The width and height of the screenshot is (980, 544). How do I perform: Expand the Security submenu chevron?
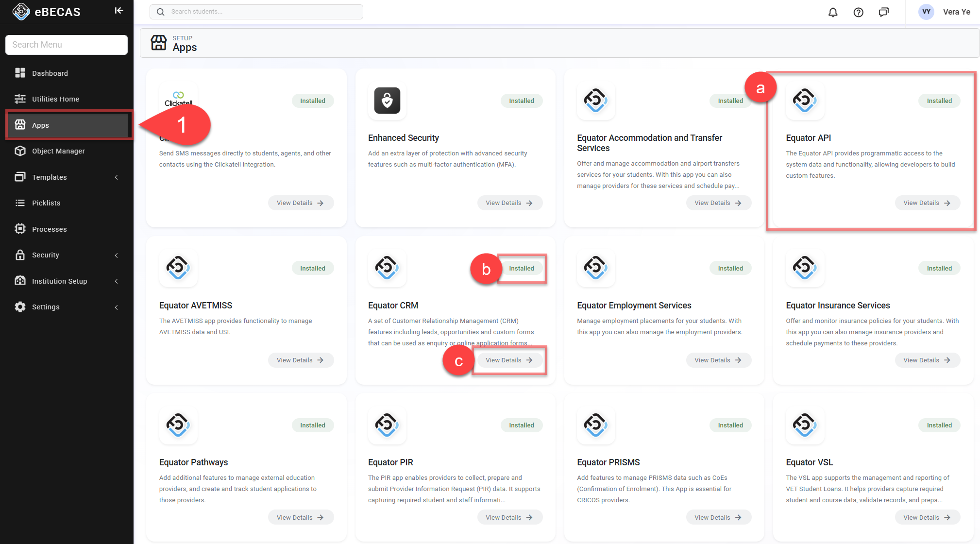point(117,255)
